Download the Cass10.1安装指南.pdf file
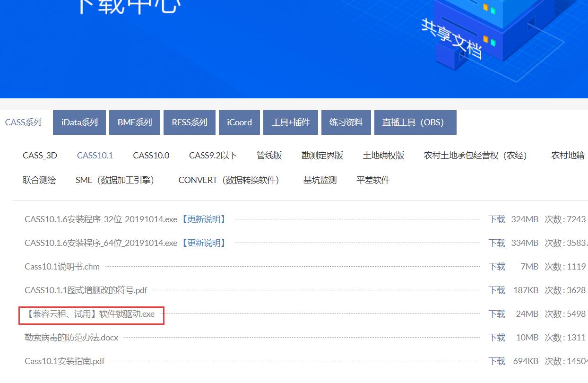Screen dimensions: 588x383 [x=497, y=361]
